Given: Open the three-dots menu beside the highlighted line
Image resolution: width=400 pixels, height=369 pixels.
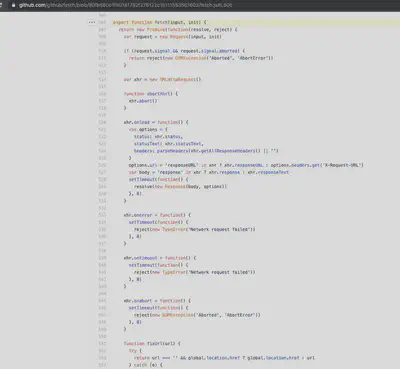Looking at the screenshot, I should (x=92, y=22).
